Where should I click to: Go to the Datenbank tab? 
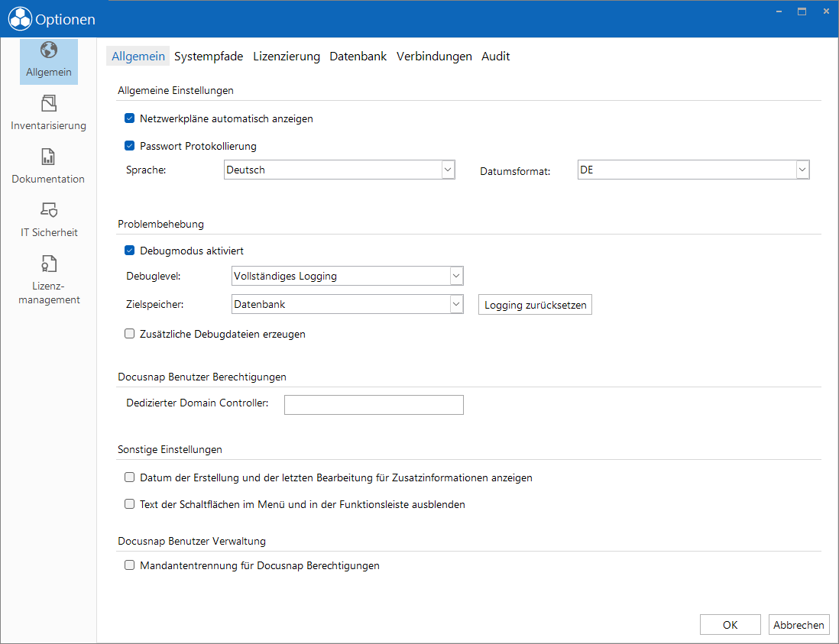[x=358, y=57]
